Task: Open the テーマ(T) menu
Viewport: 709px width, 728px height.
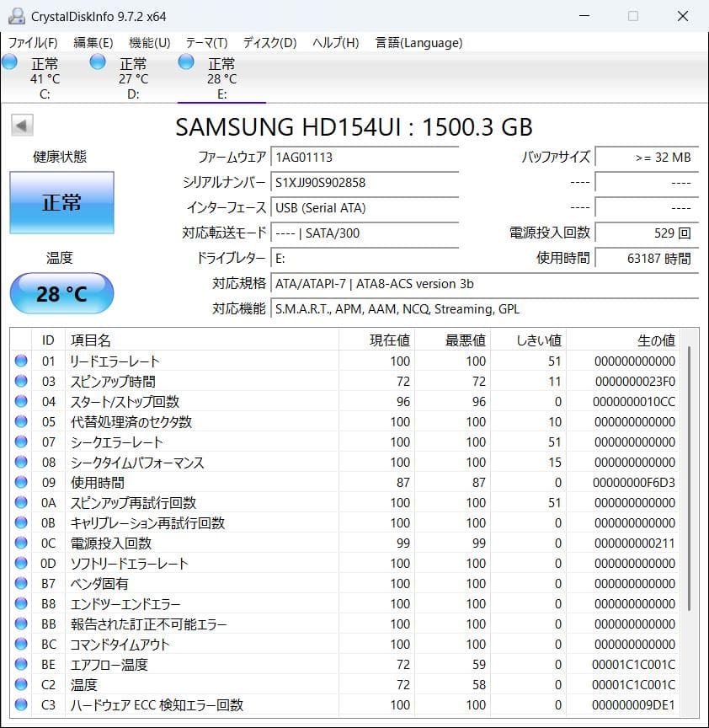Action: 206,43
